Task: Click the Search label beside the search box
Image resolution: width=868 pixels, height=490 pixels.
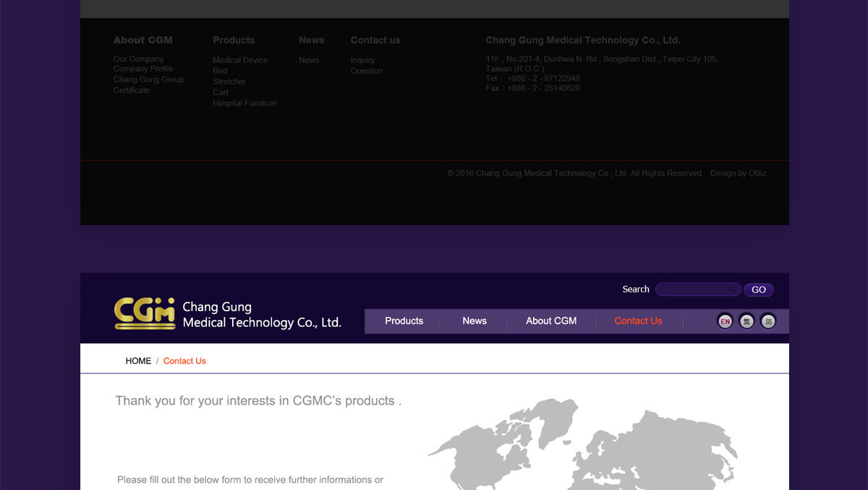Action: [x=636, y=290]
